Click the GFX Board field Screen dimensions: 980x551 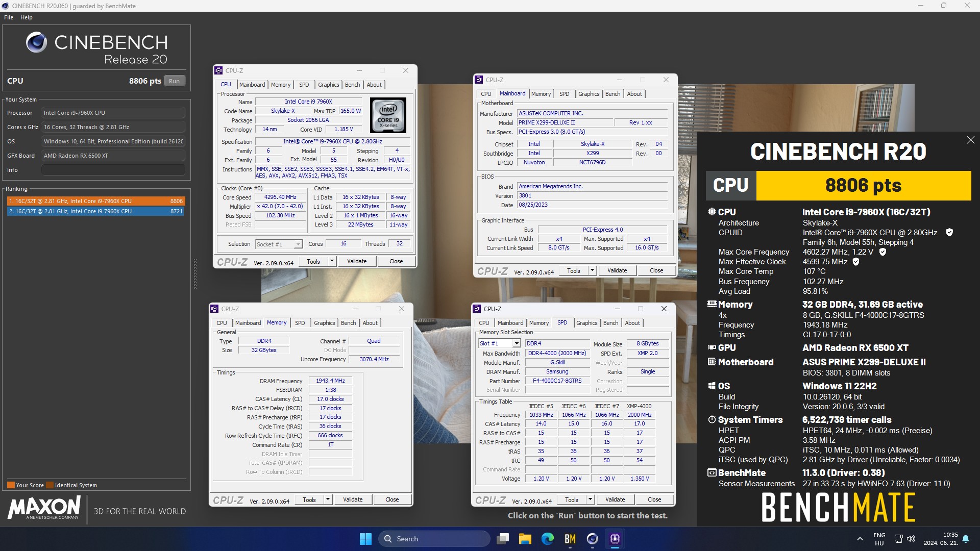[x=113, y=156]
